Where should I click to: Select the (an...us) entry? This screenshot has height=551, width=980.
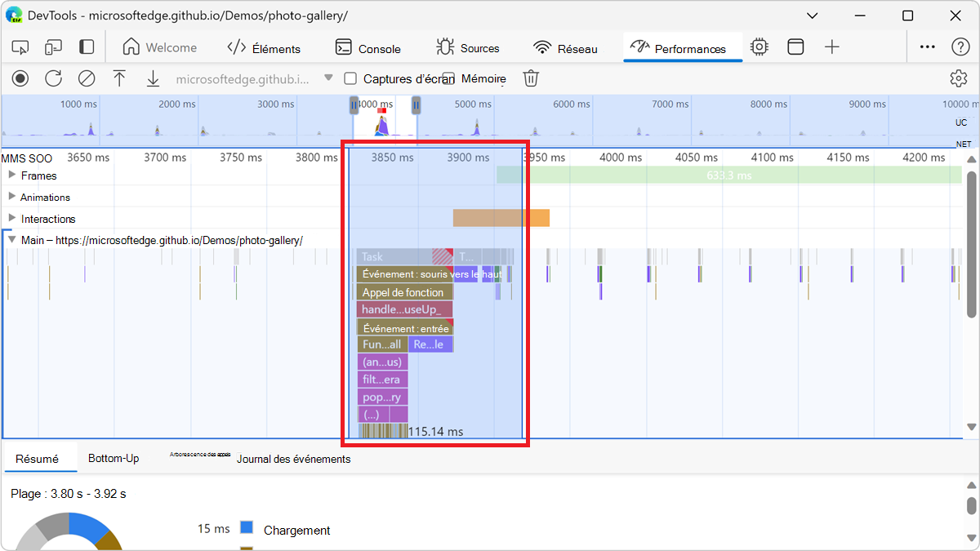pos(382,362)
